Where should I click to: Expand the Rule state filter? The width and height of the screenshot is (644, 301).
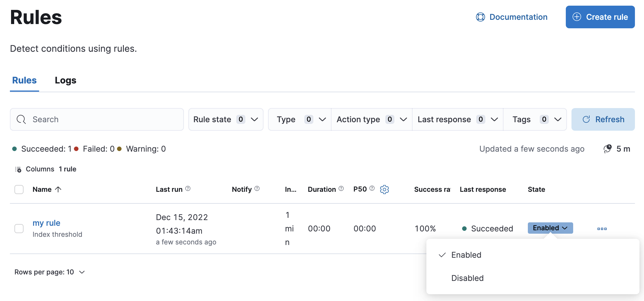click(226, 119)
